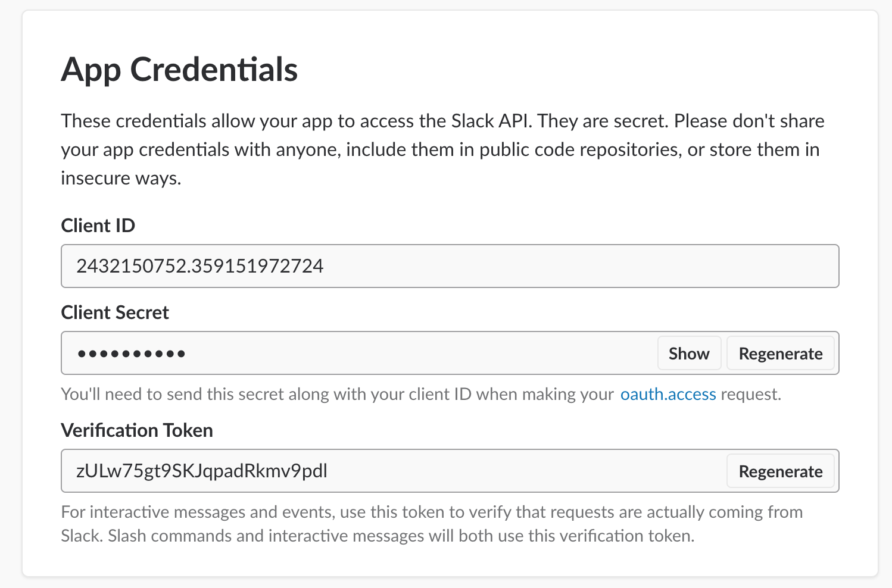Image resolution: width=892 pixels, height=588 pixels.
Task: Regenerate the Verification Token
Action: tap(780, 471)
